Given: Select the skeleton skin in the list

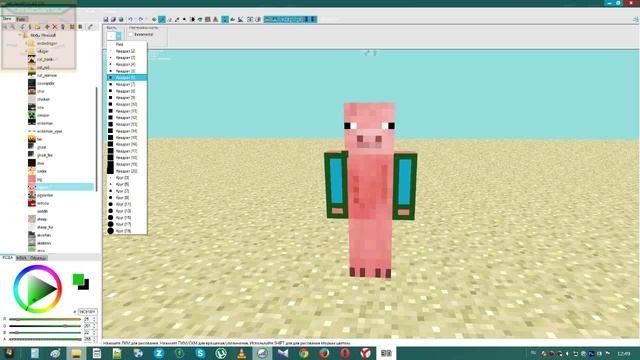Looking at the screenshot, I should pos(43,243).
